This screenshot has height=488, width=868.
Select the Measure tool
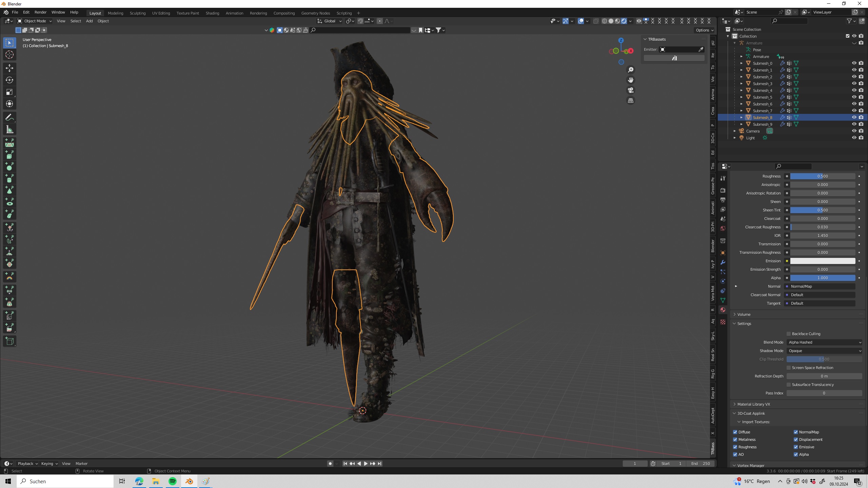(x=9, y=129)
